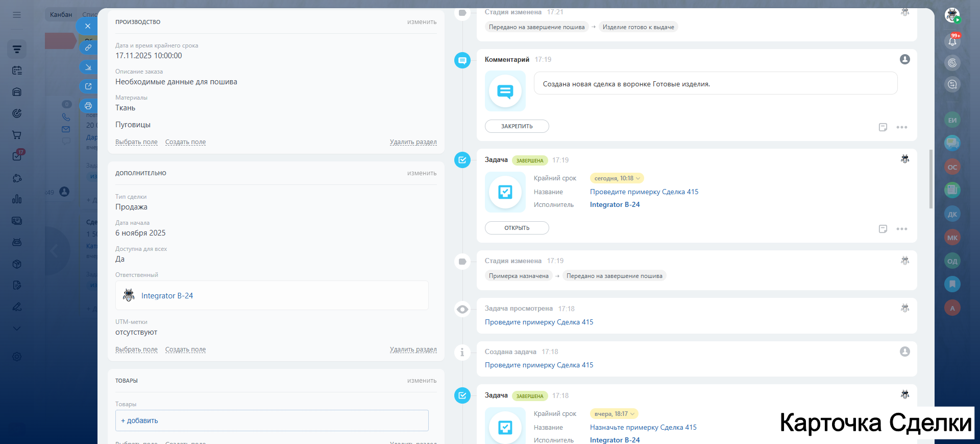The width and height of the screenshot is (980, 444).
Task: Click the ЗАКРЕПИТЬ button under the comment
Action: click(x=517, y=126)
